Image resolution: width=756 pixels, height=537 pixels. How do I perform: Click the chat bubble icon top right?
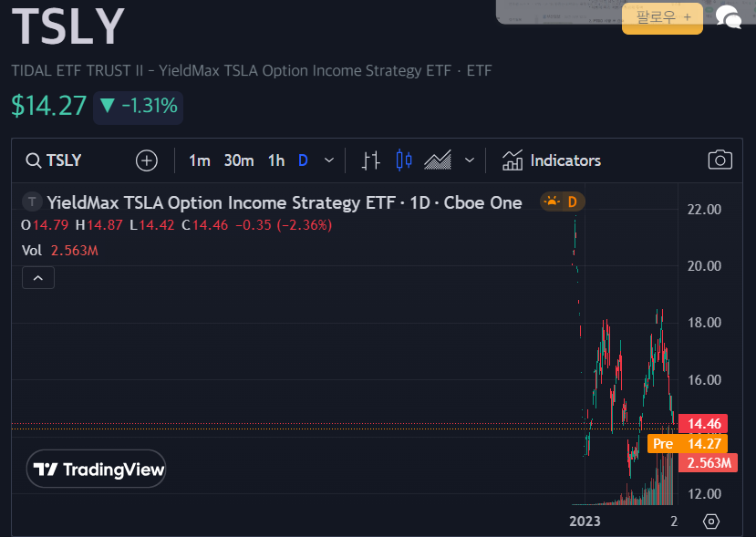coord(727,17)
